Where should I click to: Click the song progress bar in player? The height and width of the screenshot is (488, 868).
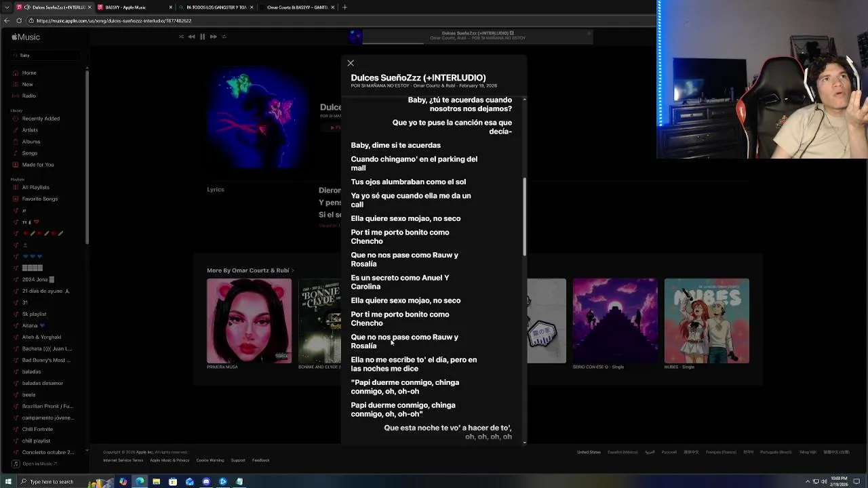(x=478, y=42)
